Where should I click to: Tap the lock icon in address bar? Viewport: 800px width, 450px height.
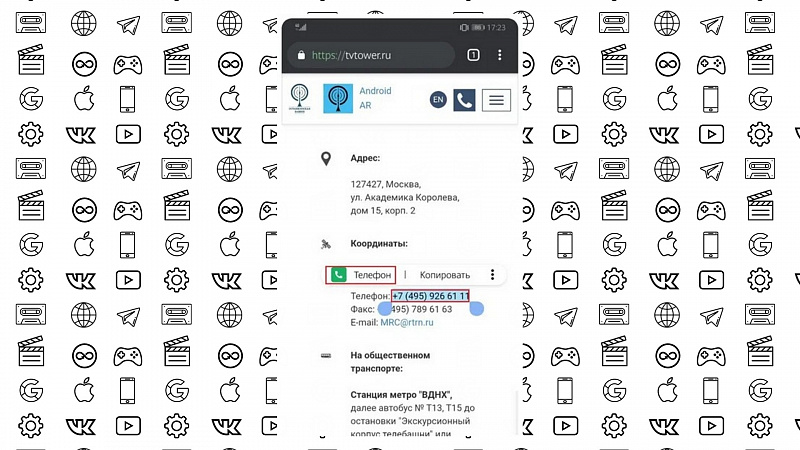[301, 55]
